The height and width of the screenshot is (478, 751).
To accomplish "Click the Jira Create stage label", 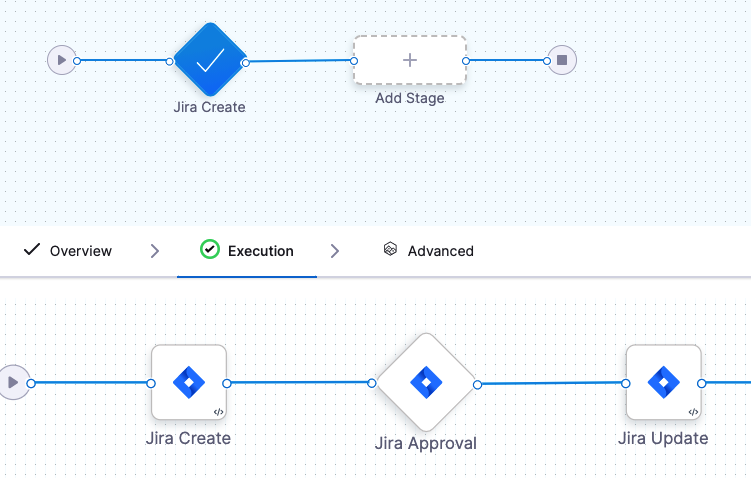I will coord(209,107).
